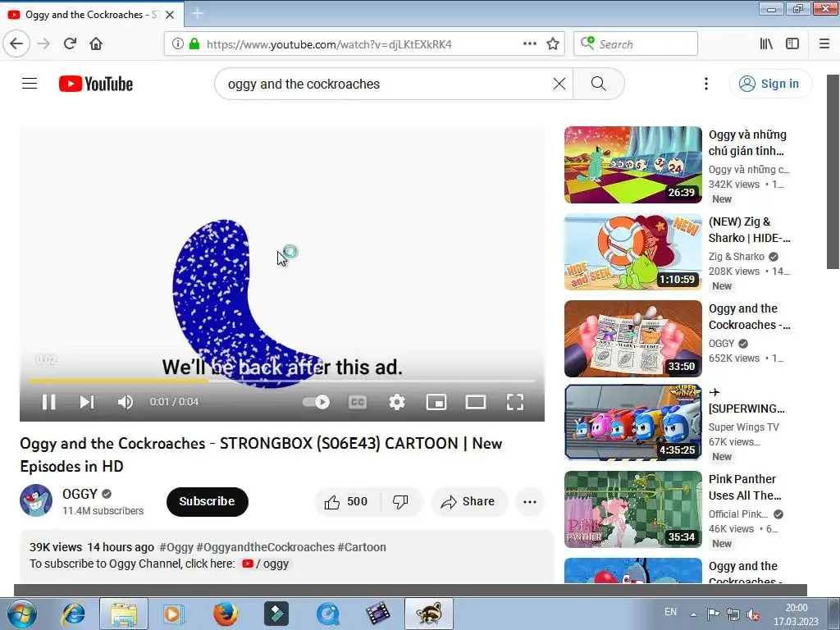Image resolution: width=840 pixels, height=630 pixels.
Task: Skip to next video
Action: [87, 402]
